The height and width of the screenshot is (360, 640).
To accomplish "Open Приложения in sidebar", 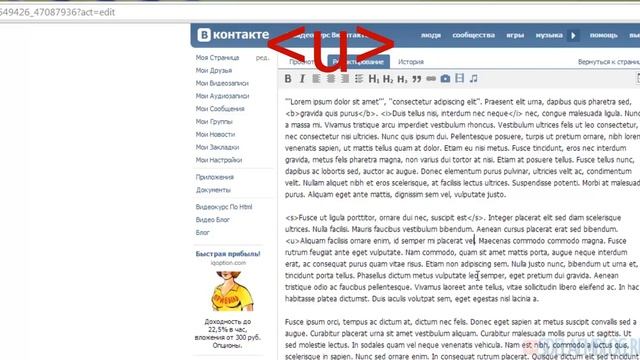I will 215,177.
